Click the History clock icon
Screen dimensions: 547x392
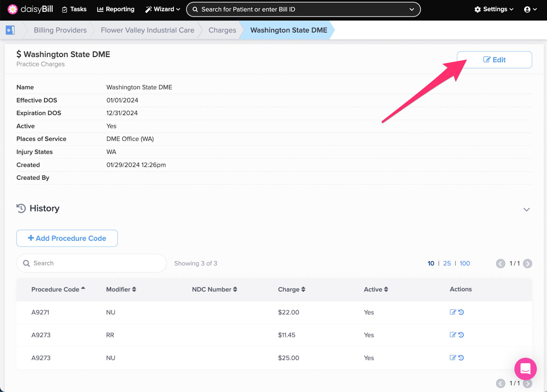(21, 208)
